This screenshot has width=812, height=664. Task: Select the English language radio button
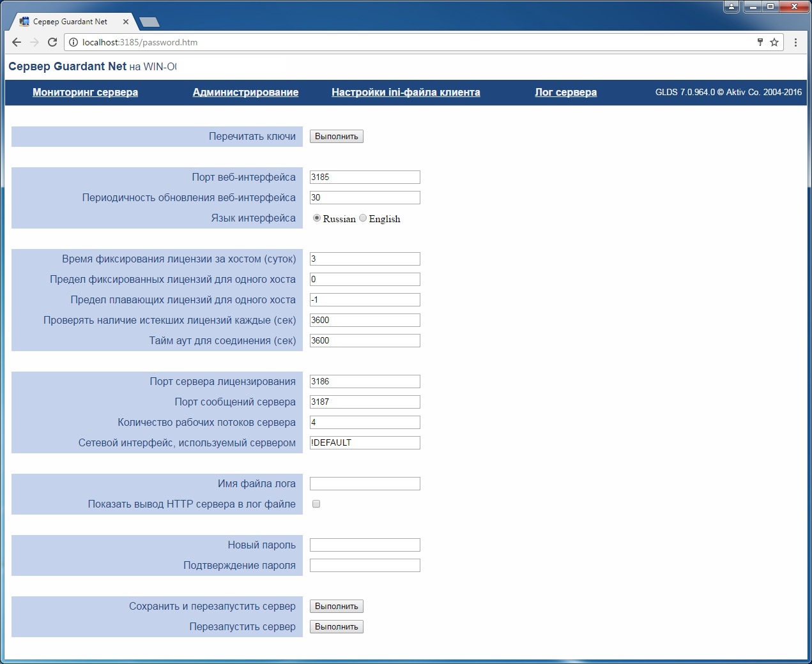[363, 218]
